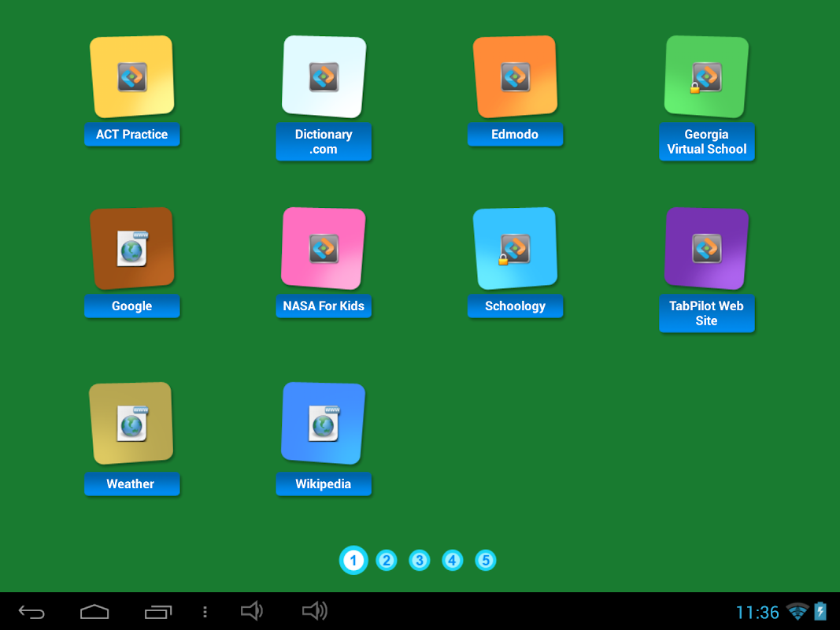Click the Georgia Virtual School label

pos(707,142)
